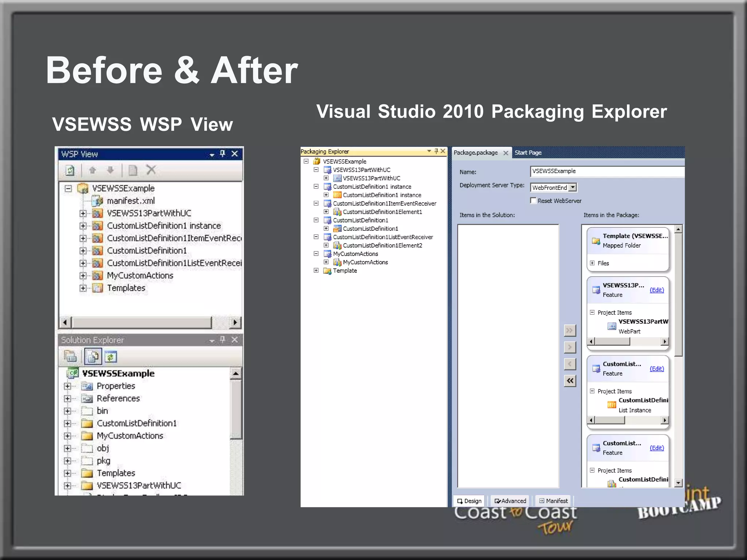747x560 pixels.
Task: Open the WSP View window position dropdown
Action: point(212,155)
